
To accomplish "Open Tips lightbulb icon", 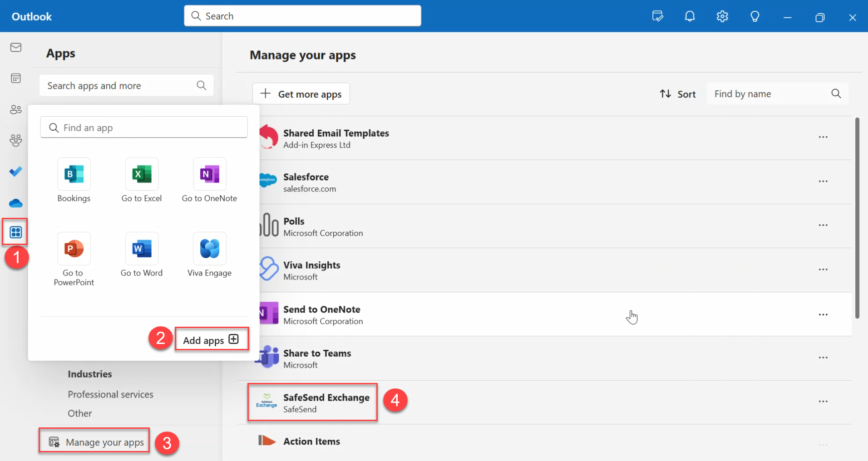I will (755, 16).
